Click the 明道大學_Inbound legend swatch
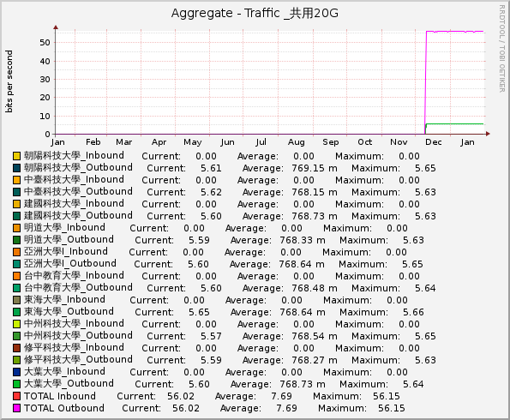510x420 pixels. pyautogui.click(x=16, y=228)
